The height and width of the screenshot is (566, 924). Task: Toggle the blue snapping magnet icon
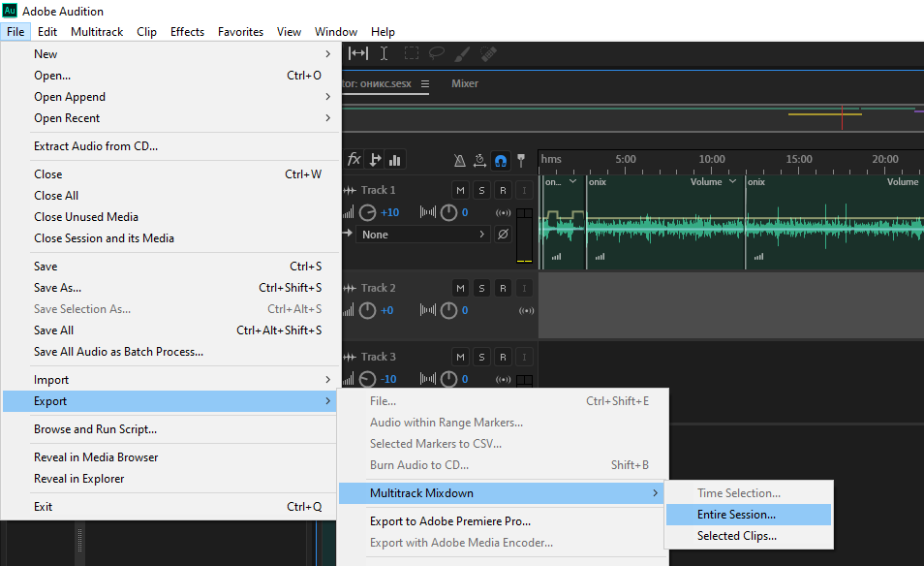501,160
